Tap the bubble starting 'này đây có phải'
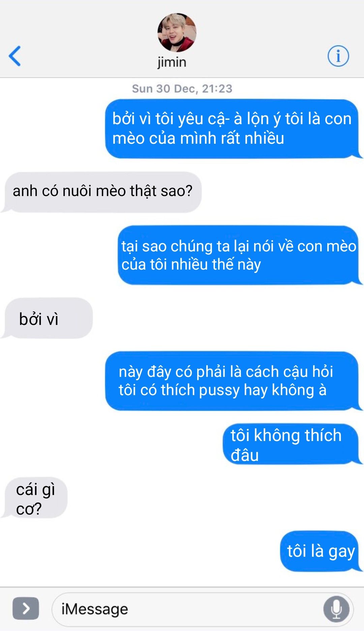The height and width of the screenshot is (631, 364). tap(233, 381)
